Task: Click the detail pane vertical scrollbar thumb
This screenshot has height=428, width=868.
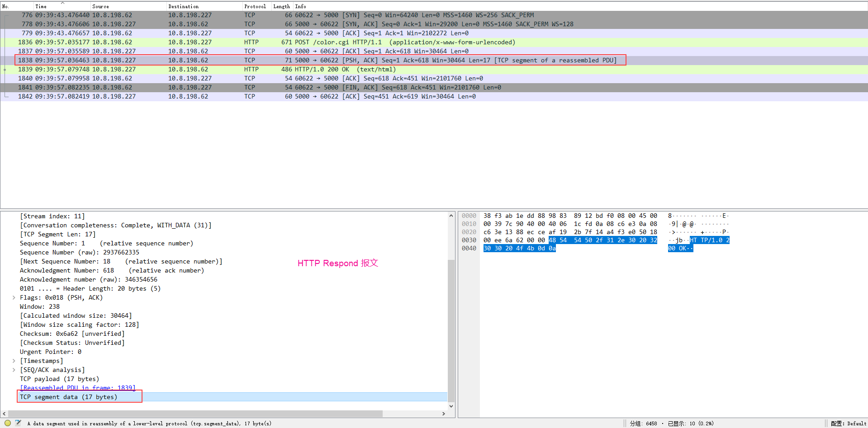Action: [x=451, y=330]
